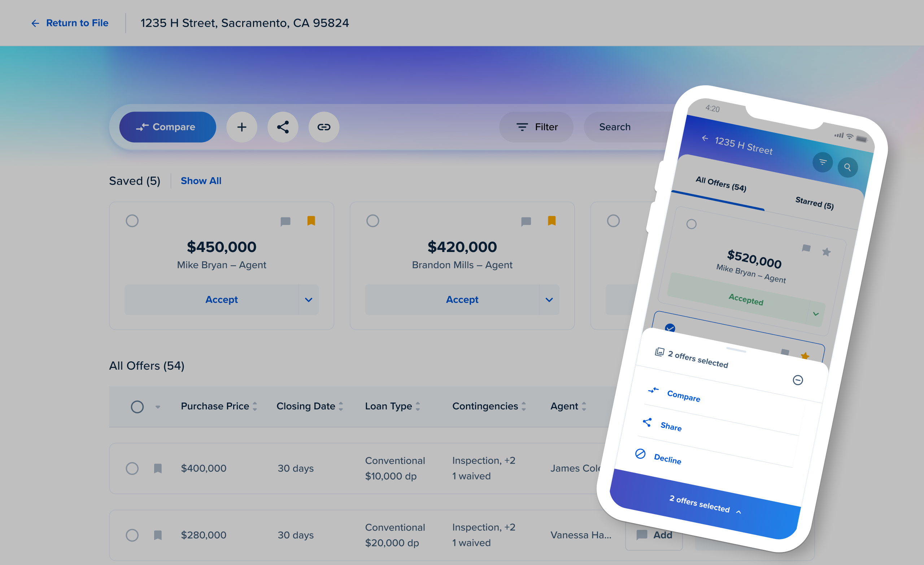Image resolution: width=924 pixels, height=565 pixels.
Task: Toggle select-all circle in table header
Action: pos(137,407)
